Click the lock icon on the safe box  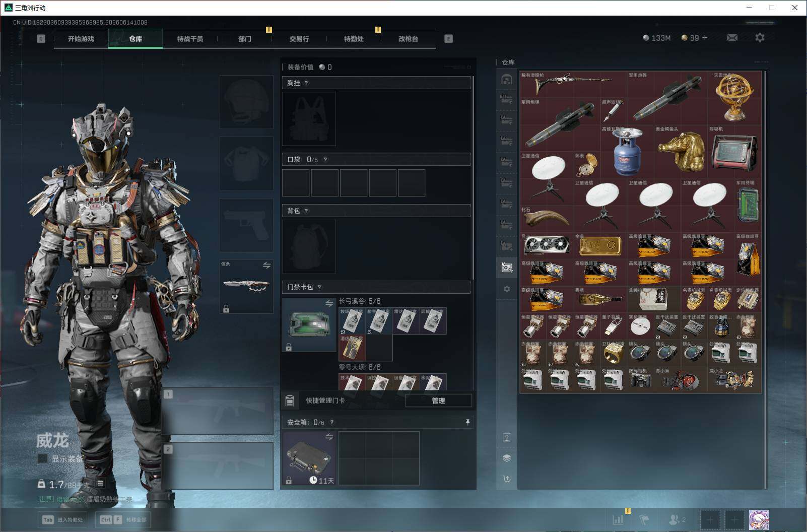point(289,481)
